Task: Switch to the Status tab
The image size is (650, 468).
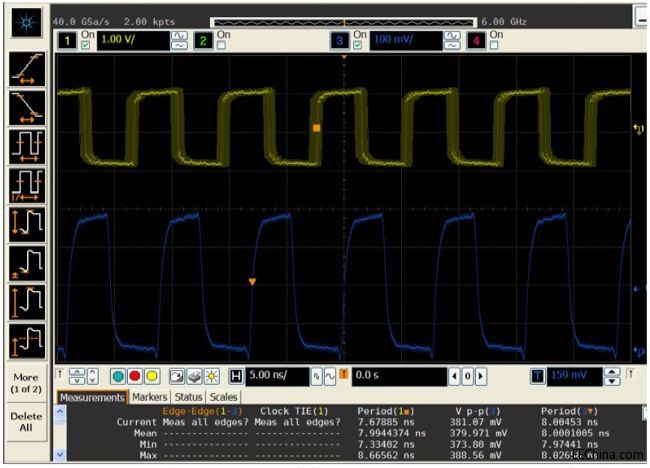Action: (188, 397)
